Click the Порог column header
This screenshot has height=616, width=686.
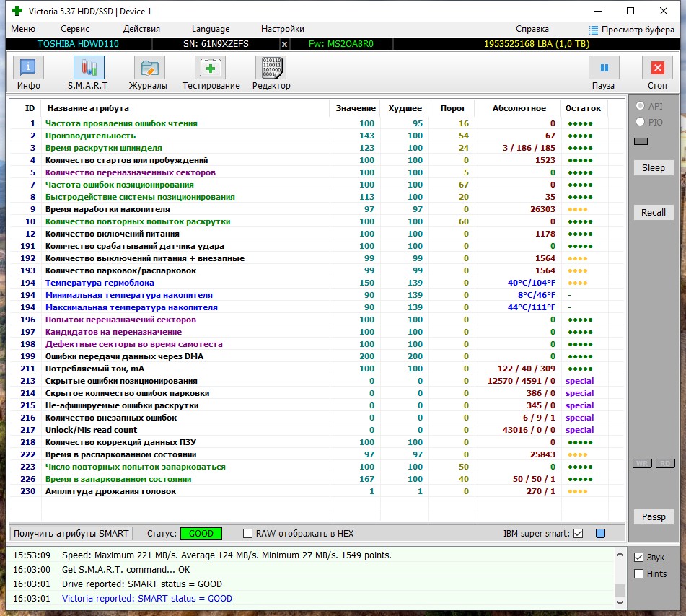point(453,108)
